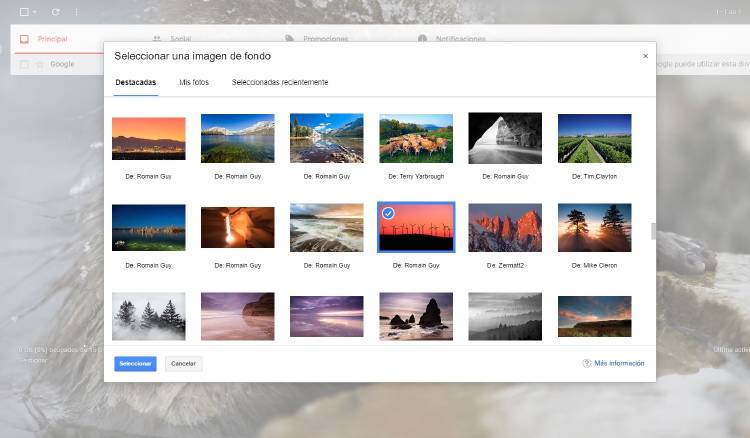The image size is (750, 438).
Task: Select the black-and-white cave image
Action: [x=505, y=138]
